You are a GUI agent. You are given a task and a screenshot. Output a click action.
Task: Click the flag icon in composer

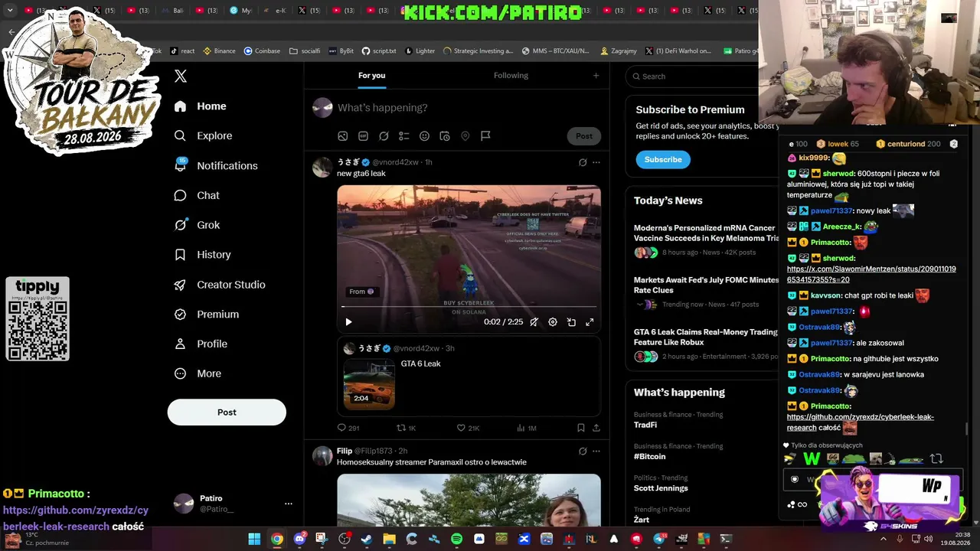[485, 136]
